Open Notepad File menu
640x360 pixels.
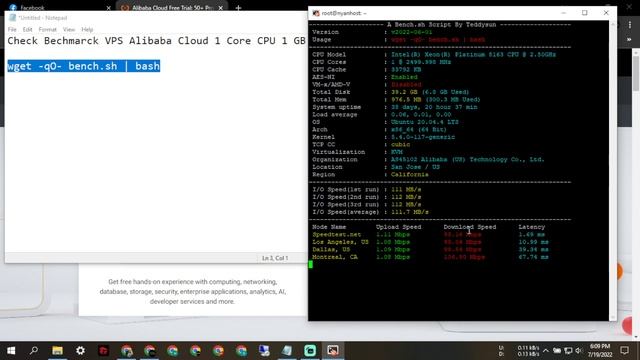[12, 29]
